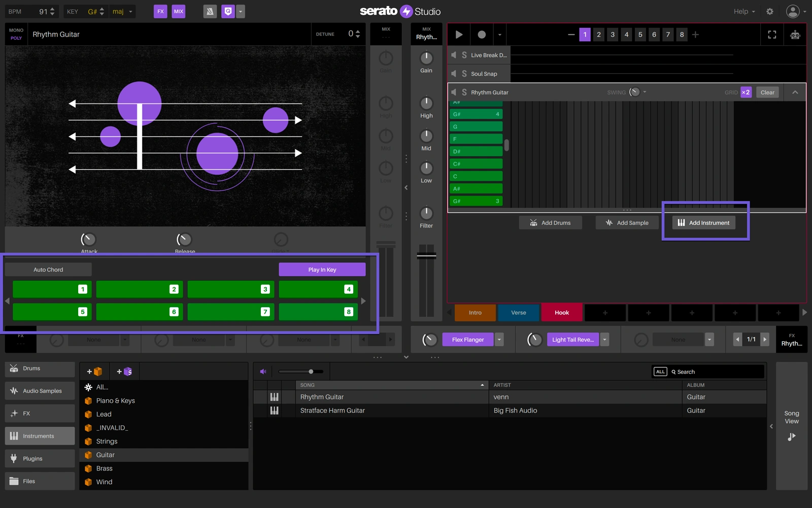
Task: Adjust the channel volume fader
Action: [426, 255]
